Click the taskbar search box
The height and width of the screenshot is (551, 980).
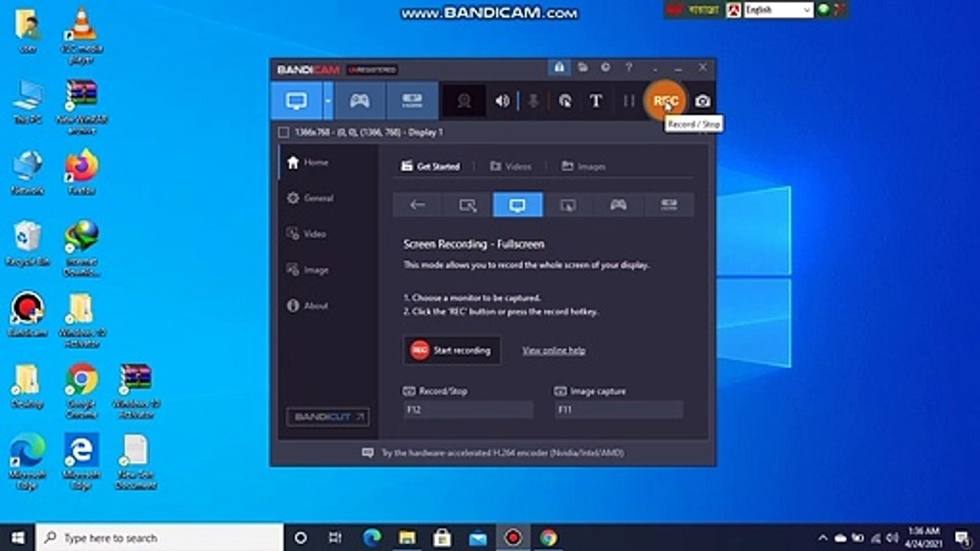click(x=160, y=537)
